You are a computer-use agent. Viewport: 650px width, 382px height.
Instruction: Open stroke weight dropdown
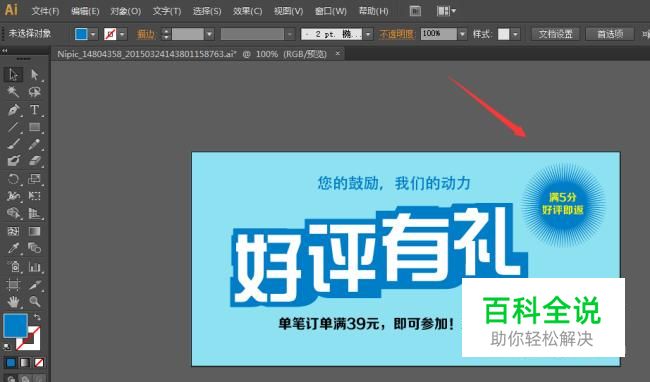coord(209,34)
